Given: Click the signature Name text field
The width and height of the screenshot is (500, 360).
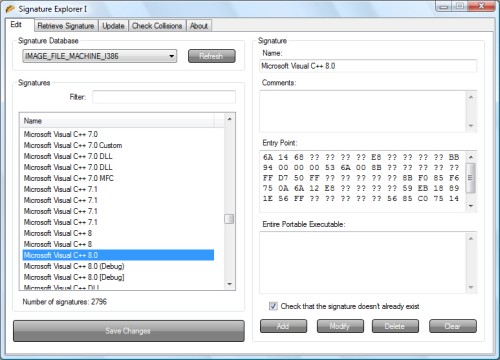Looking at the screenshot, I should [x=368, y=66].
